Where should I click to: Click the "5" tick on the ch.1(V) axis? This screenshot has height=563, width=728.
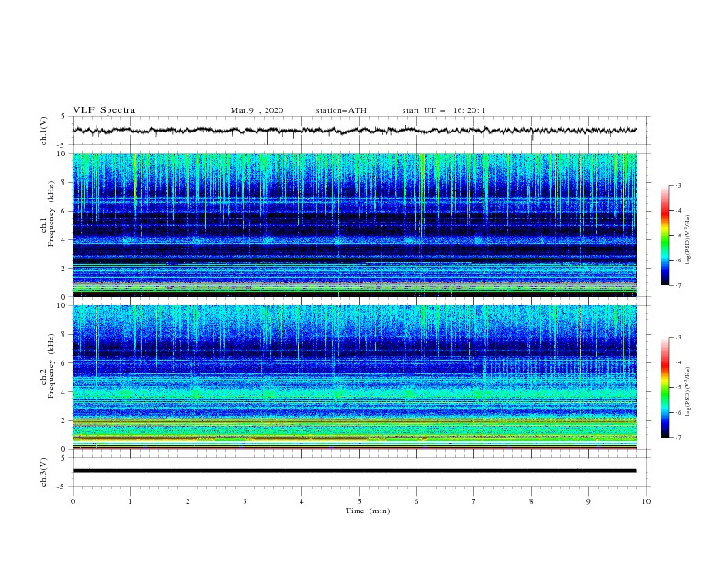tap(63, 116)
